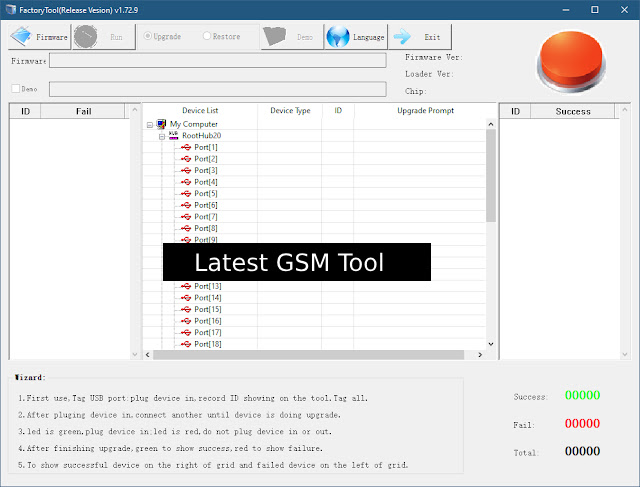The height and width of the screenshot is (487, 640).
Task: Click the red Fail counter 00000
Action: [x=582, y=423]
